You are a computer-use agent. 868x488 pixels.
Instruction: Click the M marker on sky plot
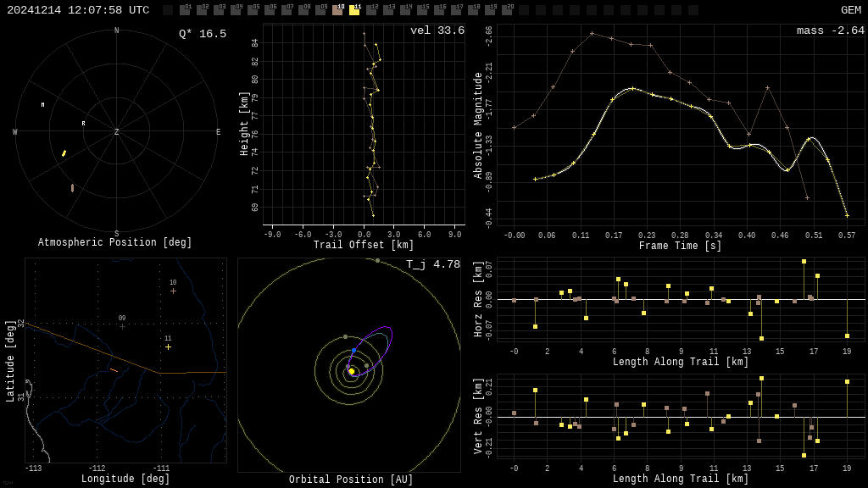(42, 105)
